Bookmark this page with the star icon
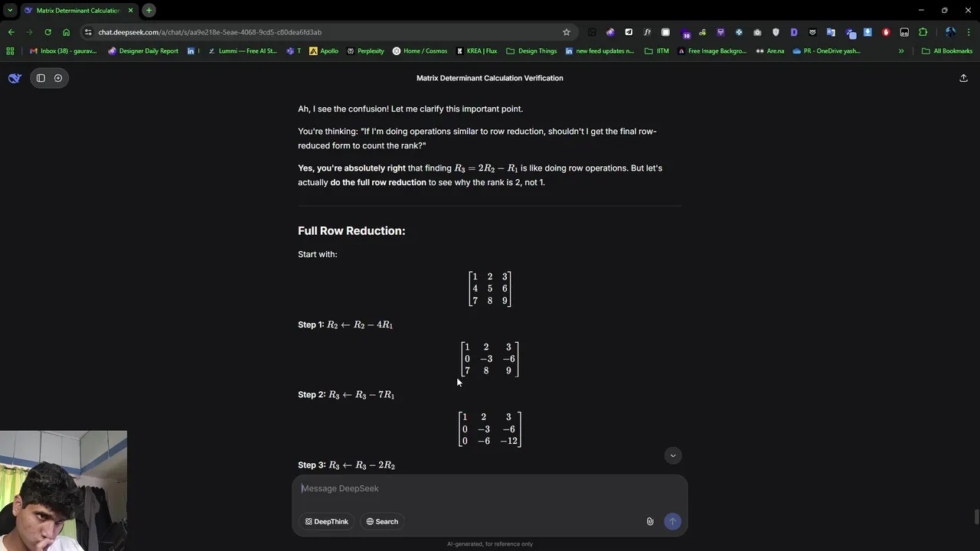980x551 pixels. pos(567,32)
